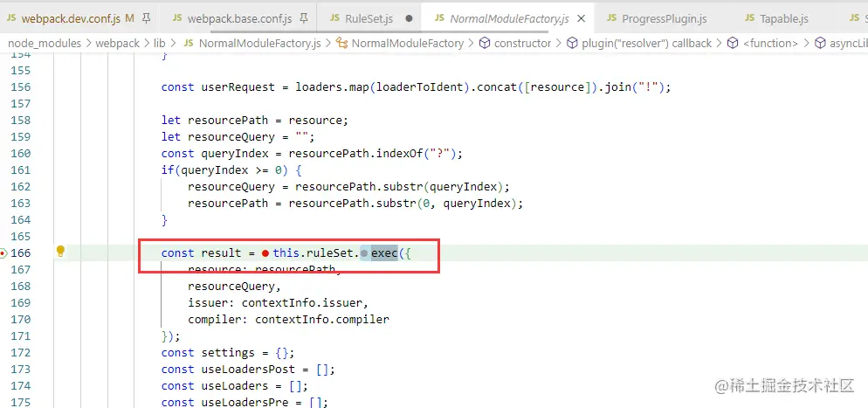Click 'let resourcePath = resource;' on line 158
Screen dimensions: 868x408
pyautogui.click(x=255, y=121)
